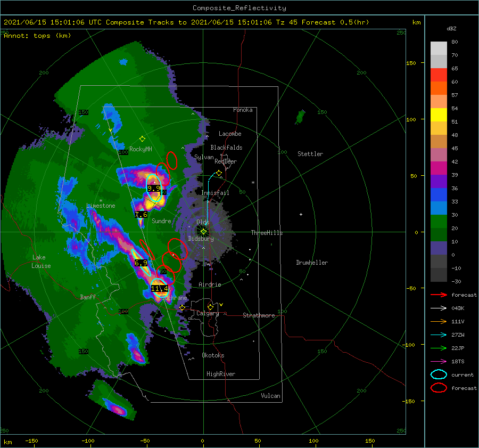Click the cyan current storm ellipse around 9.9

[154, 188]
